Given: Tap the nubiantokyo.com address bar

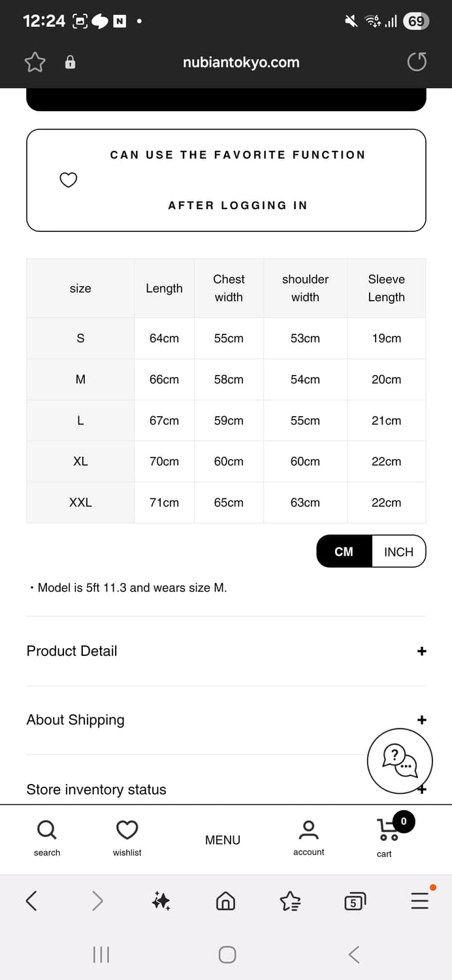Looking at the screenshot, I should coord(241,62).
